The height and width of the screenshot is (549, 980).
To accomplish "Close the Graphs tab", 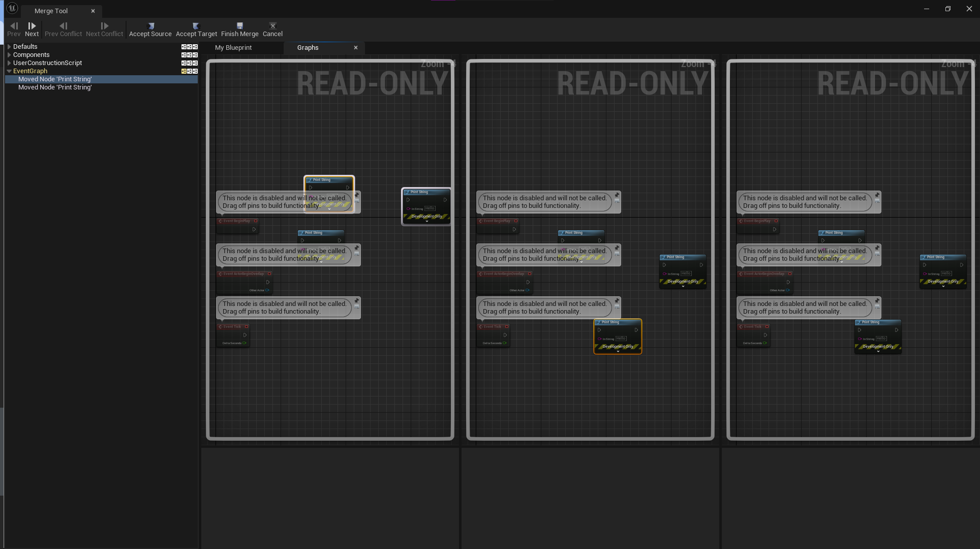I will 356,48.
